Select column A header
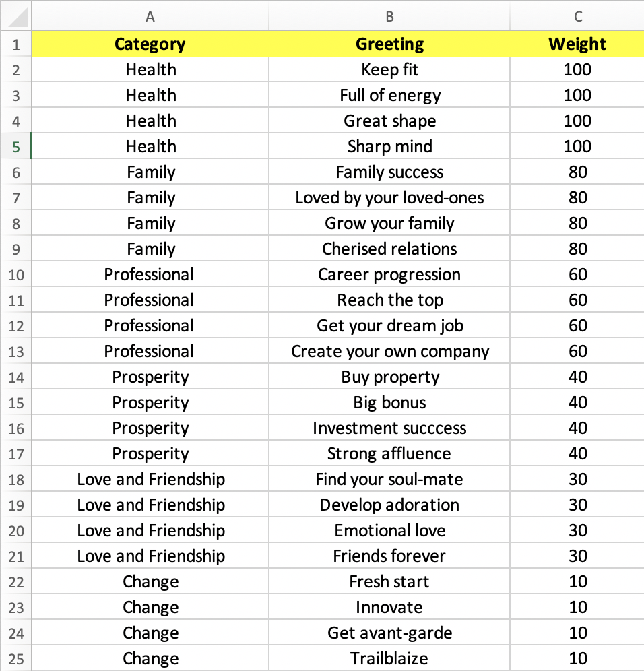644x671 pixels. click(x=150, y=16)
